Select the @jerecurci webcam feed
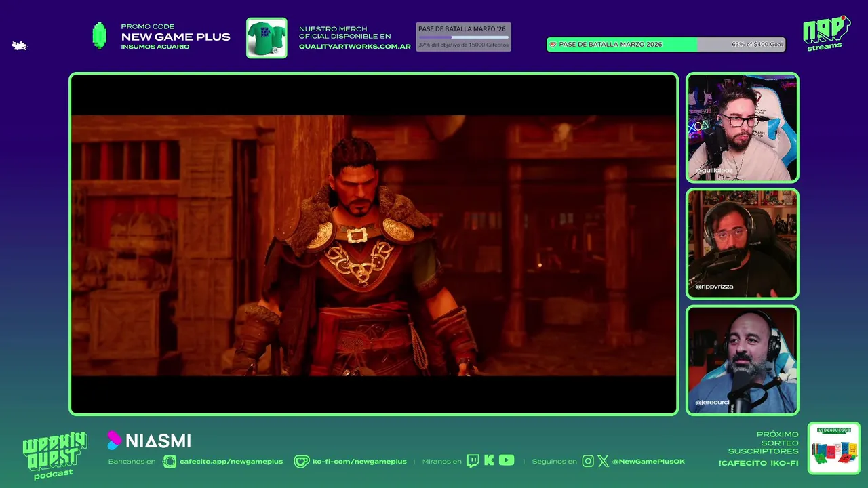The height and width of the screenshot is (488, 868). pyautogui.click(x=743, y=361)
